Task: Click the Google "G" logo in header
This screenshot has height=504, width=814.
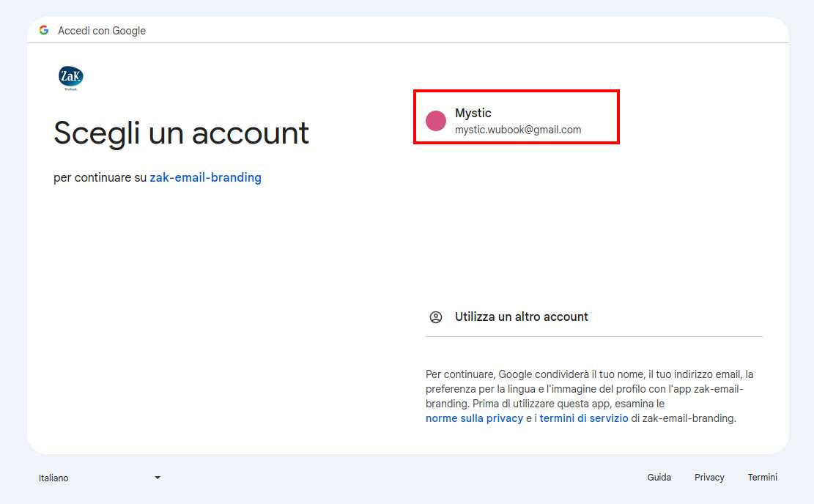Action: point(44,31)
